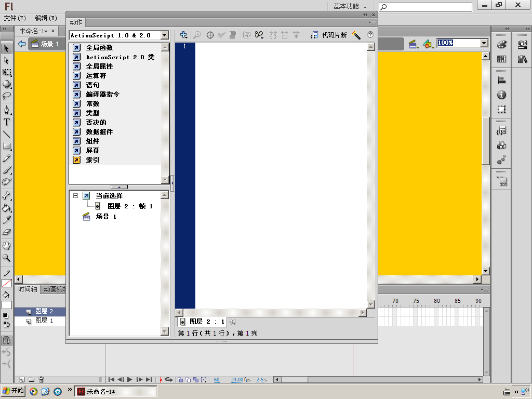Viewport: 532px width, 399px height.
Task: Create a new layer in timeline
Action: [22, 380]
